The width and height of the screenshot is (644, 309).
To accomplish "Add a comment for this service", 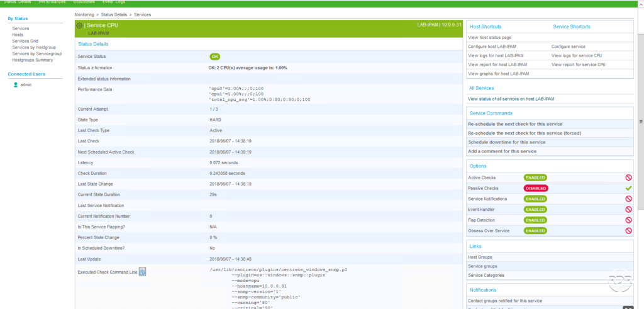I will (x=502, y=151).
